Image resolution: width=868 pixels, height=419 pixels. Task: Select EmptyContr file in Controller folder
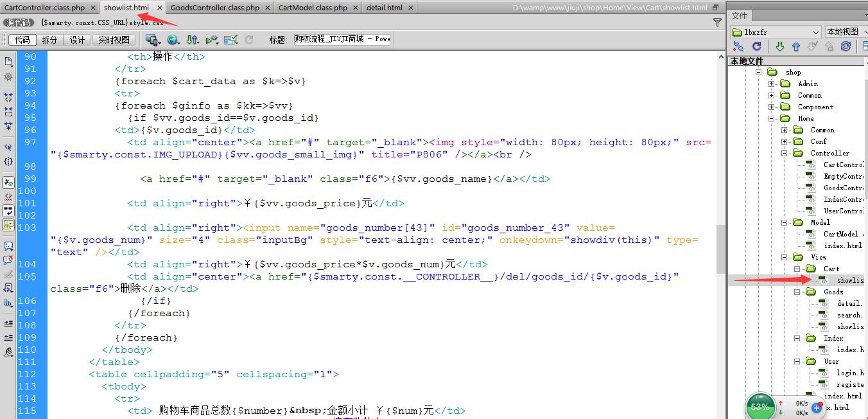(x=844, y=176)
